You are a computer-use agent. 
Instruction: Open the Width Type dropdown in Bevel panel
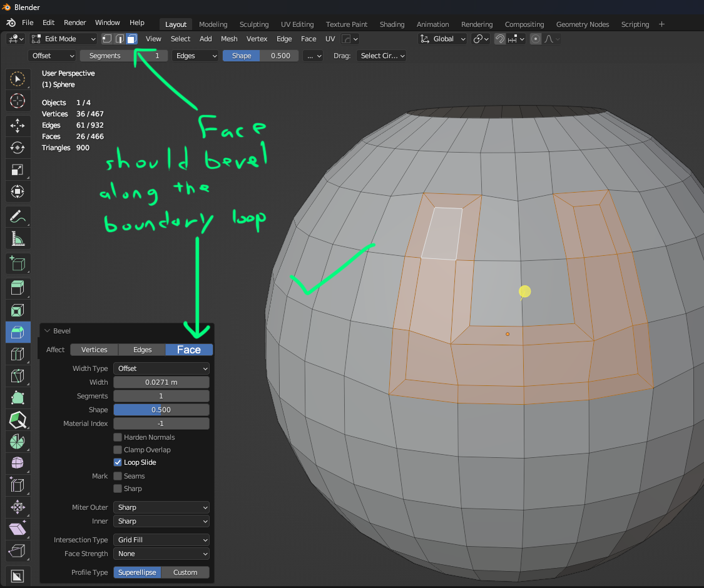tap(161, 368)
